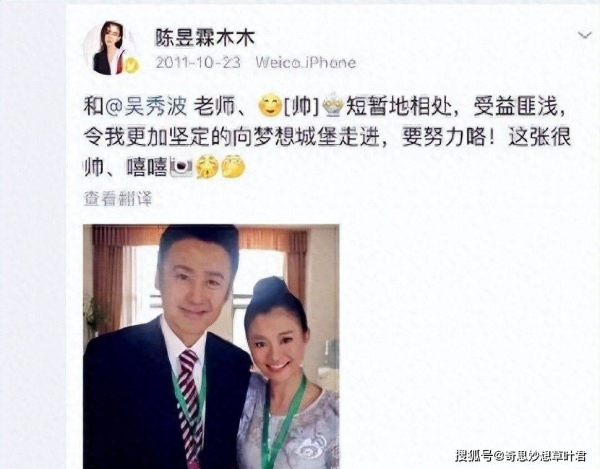600x469 pixels.
Task: Click the last yellow hands emoji
Action: coord(233,167)
